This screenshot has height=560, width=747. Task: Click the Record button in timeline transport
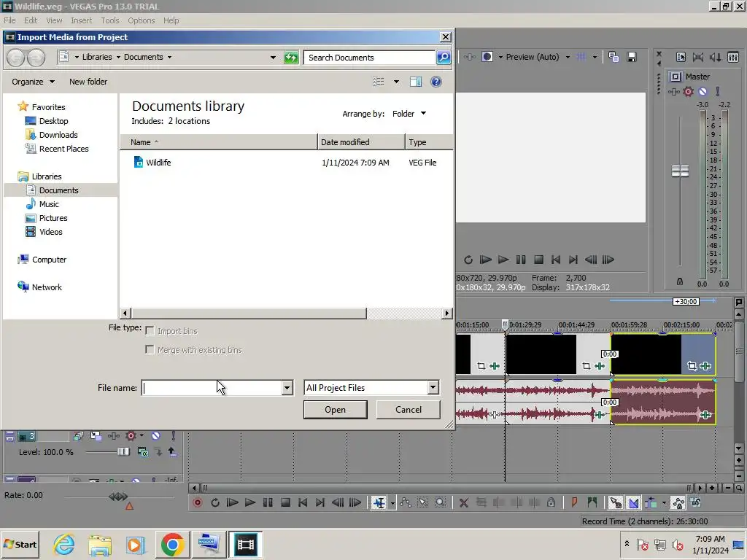197,502
